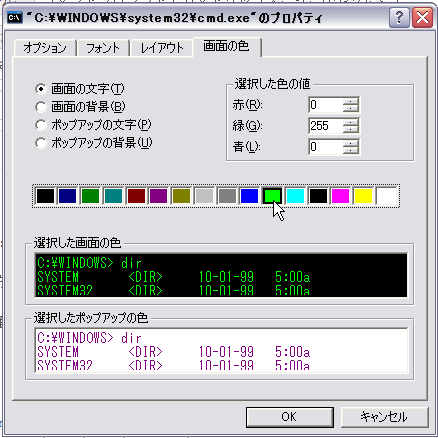Pick the navy blue color swatch
This screenshot has height=438, width=438.
(x=67, y=196)
